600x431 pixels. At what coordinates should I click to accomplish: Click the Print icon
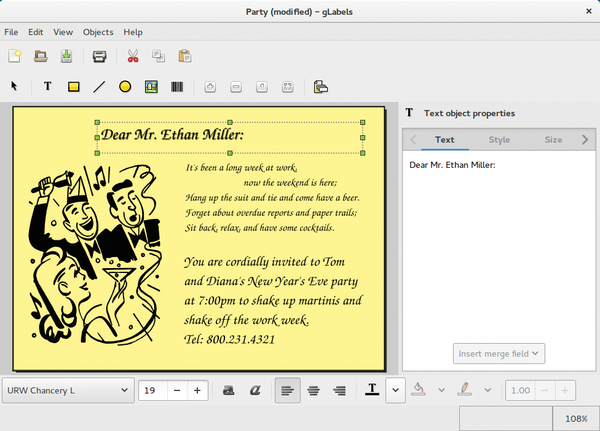99,56
